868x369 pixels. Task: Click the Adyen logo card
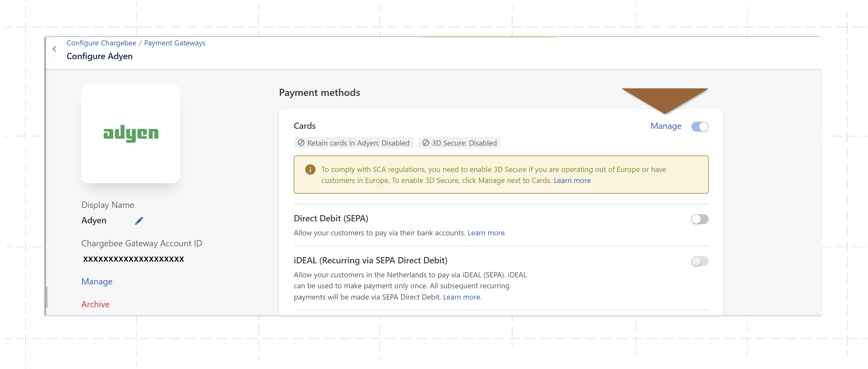click(x=131, y=134)
